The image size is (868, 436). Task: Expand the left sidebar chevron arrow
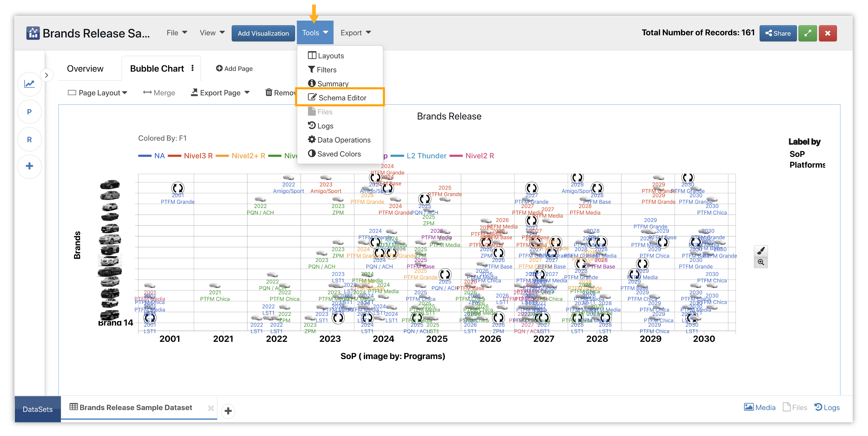47,75
